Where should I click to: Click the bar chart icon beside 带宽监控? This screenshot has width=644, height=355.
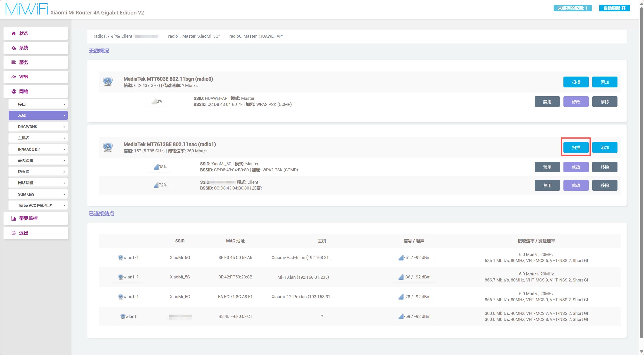[x=14, y=218]
